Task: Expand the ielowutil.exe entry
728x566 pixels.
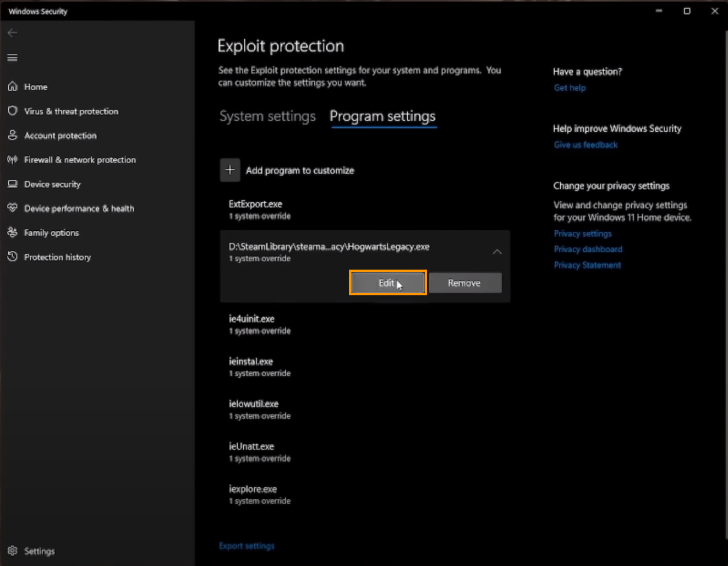Action: 365,410
